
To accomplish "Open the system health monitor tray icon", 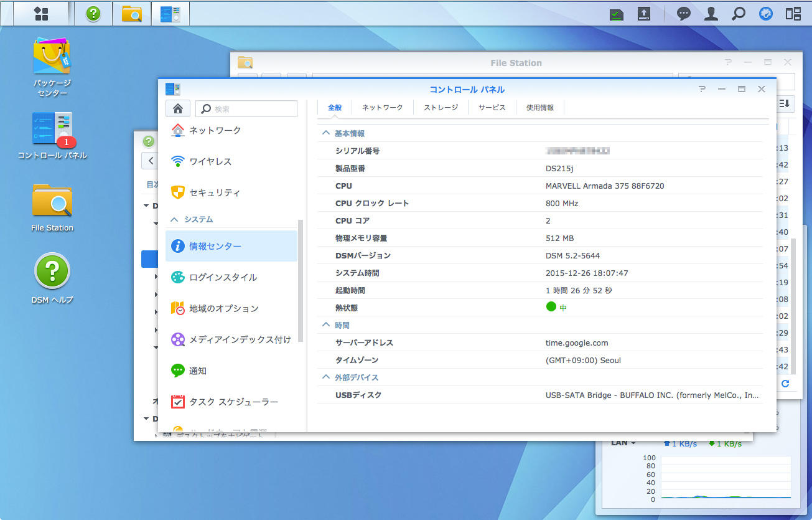I will click(617, 14).
